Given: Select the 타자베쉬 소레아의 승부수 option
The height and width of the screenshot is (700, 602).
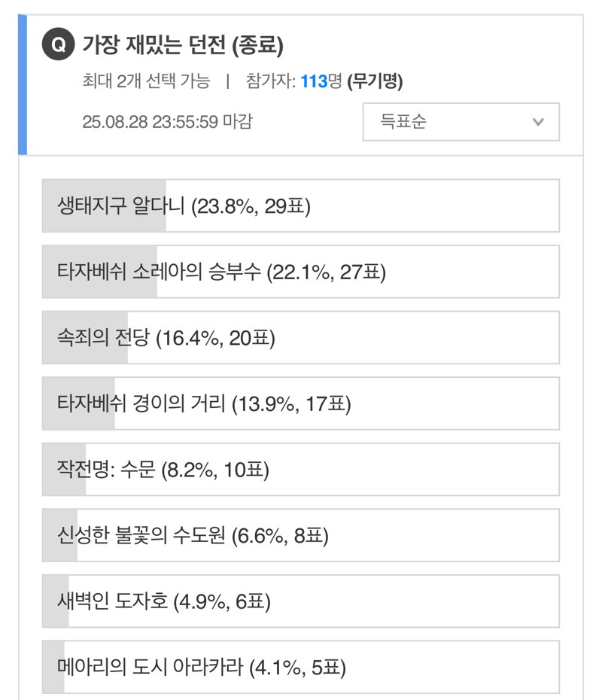Looking at the screenshot, I should coord(301,272).
